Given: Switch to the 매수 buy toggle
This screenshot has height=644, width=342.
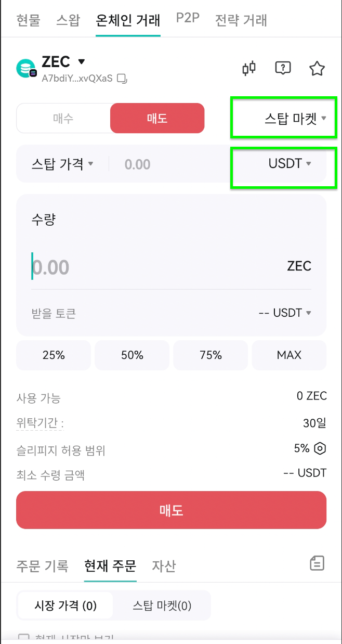Looking at the screenshot, I should 63,118.
